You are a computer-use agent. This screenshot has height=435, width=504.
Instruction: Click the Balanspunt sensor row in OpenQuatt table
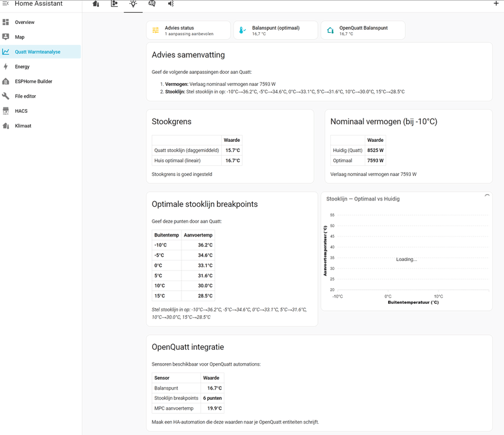188,388
